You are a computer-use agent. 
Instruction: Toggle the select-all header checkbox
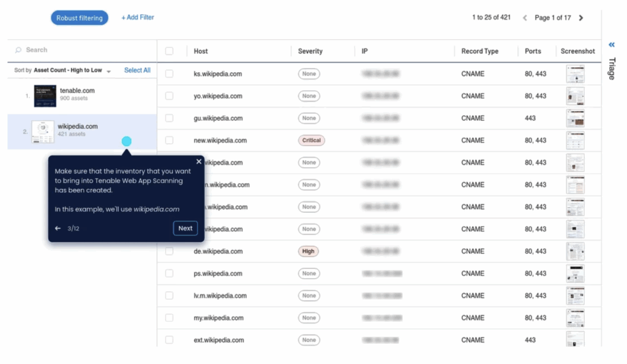point(169,51)
